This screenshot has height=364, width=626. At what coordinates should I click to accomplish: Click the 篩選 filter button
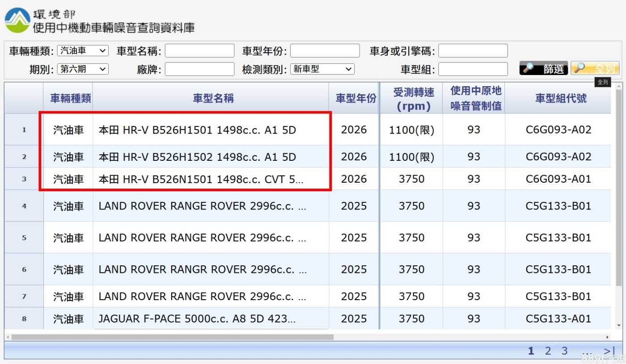(x=544, y=69)
